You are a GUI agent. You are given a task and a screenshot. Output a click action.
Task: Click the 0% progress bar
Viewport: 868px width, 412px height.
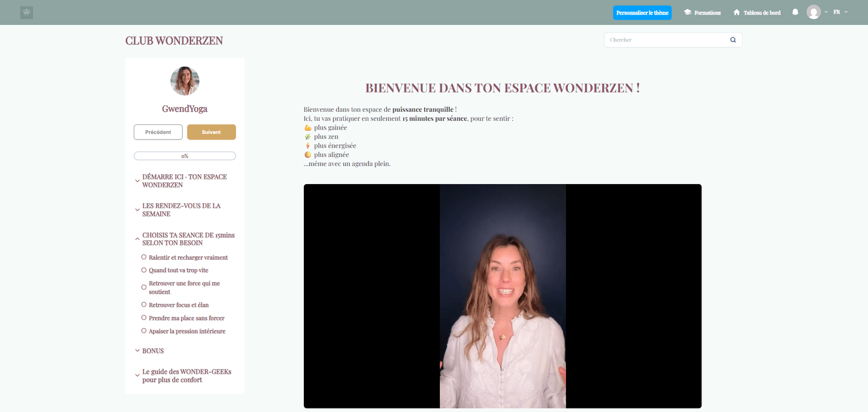pos(185,156)
